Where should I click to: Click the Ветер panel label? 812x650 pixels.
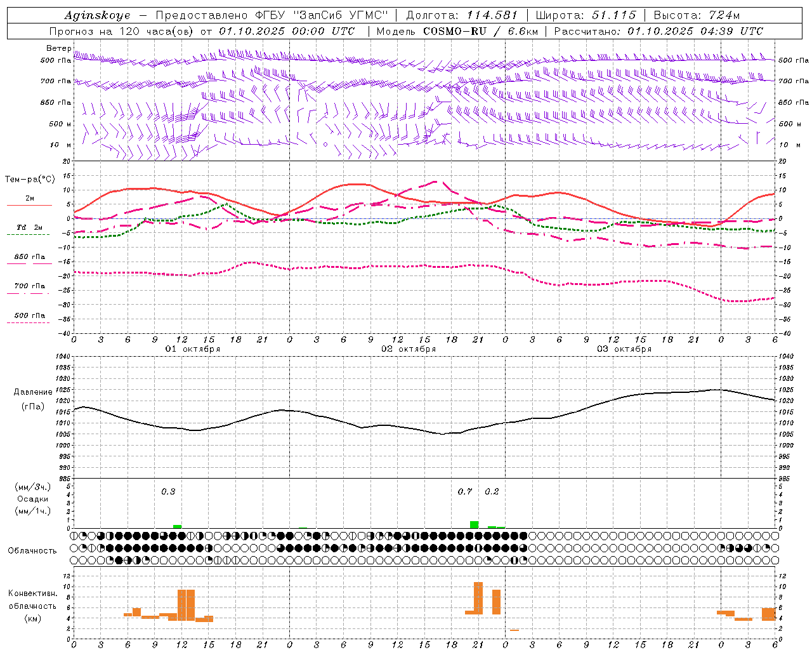(x=59, y=48)
